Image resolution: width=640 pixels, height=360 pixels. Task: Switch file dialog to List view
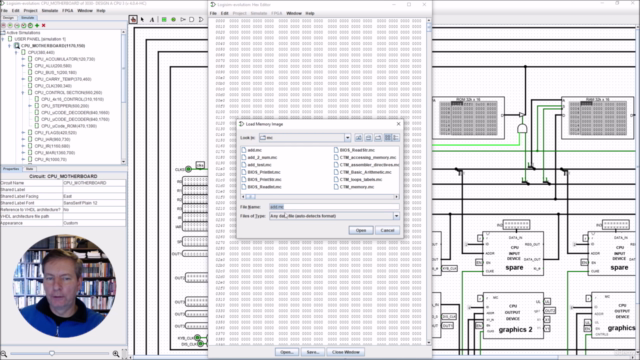(387, 138)
